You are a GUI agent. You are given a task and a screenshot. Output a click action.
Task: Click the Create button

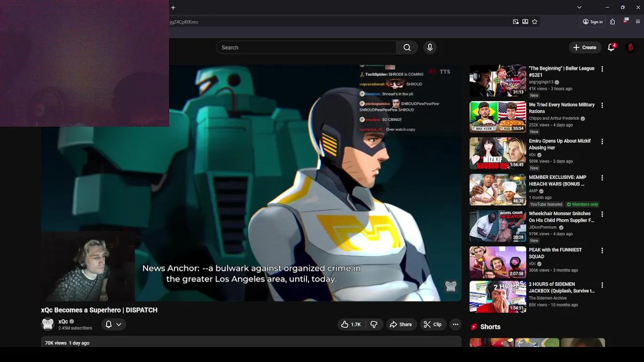(x=584, y=47)
